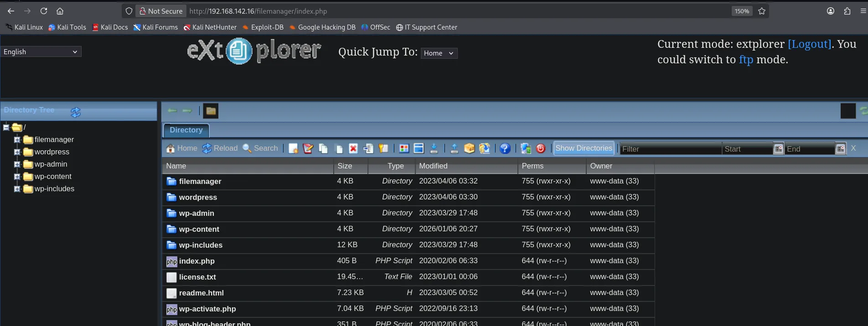Open the Exploit-DB bookmark
The height and width of the screenshot is (326, 868).
[x=263, y=27]
